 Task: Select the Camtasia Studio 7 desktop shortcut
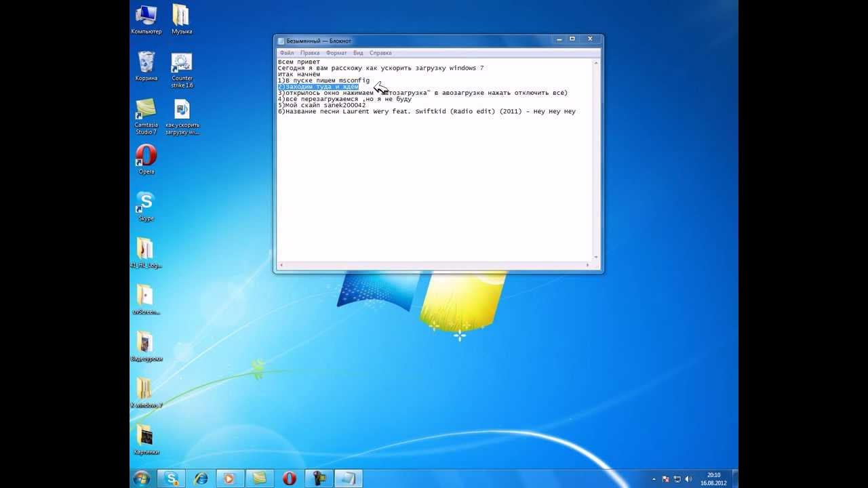click(146, 117)
